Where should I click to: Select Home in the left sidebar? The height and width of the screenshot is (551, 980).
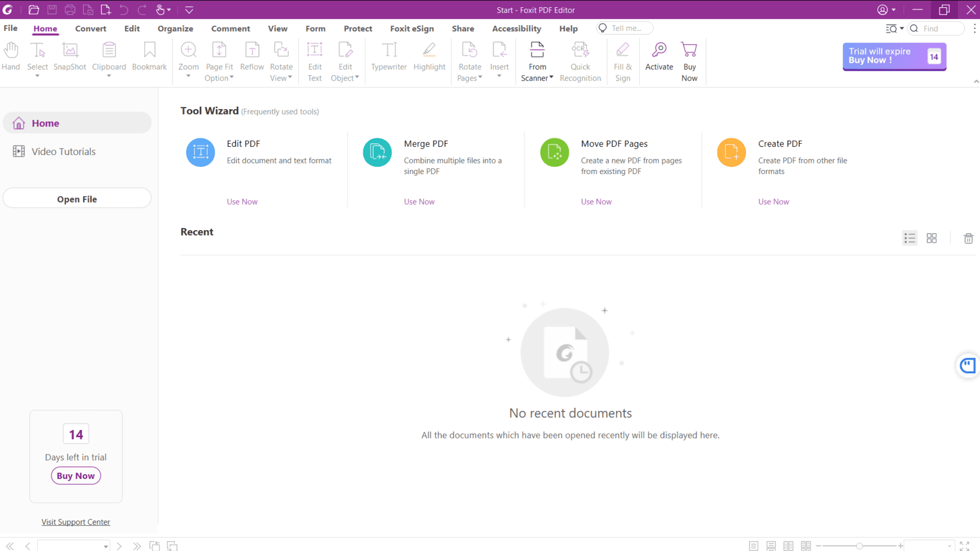pos(77,123)
